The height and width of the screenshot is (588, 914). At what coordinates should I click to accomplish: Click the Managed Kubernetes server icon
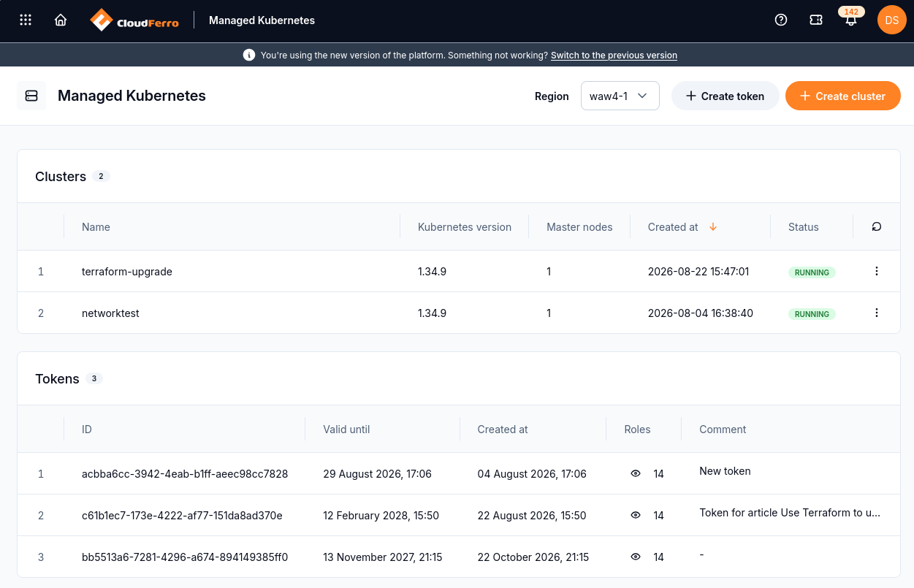tap(31, 96)
